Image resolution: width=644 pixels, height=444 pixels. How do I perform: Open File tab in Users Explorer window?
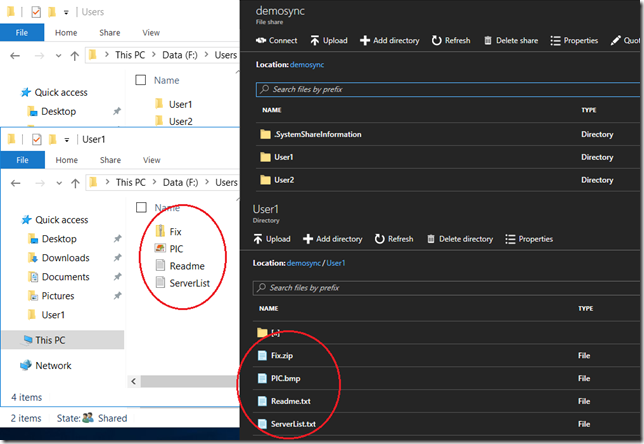tap(22, 32)
